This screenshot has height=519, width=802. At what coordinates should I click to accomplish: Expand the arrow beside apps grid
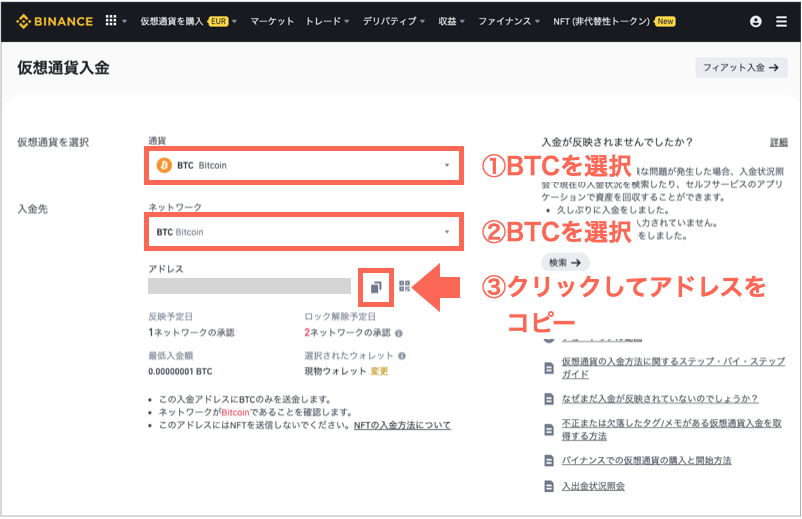point(124,21)
